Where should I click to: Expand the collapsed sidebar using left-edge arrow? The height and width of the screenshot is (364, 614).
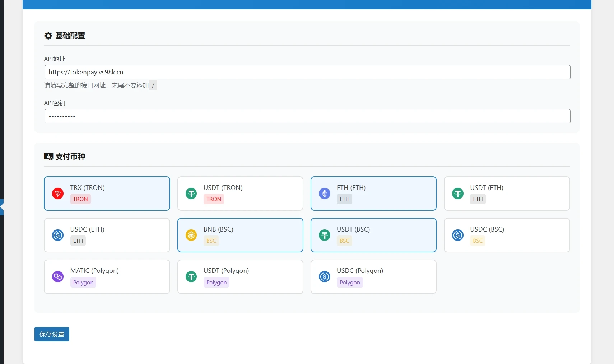coord(2,207)
